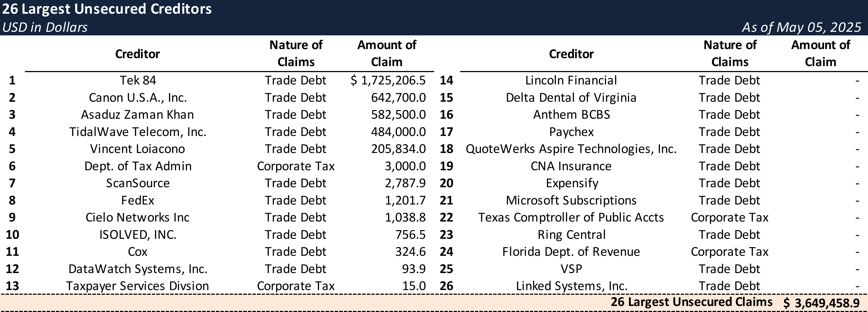Click row number 14
This screenshot has height=312, width=868.
446,80
